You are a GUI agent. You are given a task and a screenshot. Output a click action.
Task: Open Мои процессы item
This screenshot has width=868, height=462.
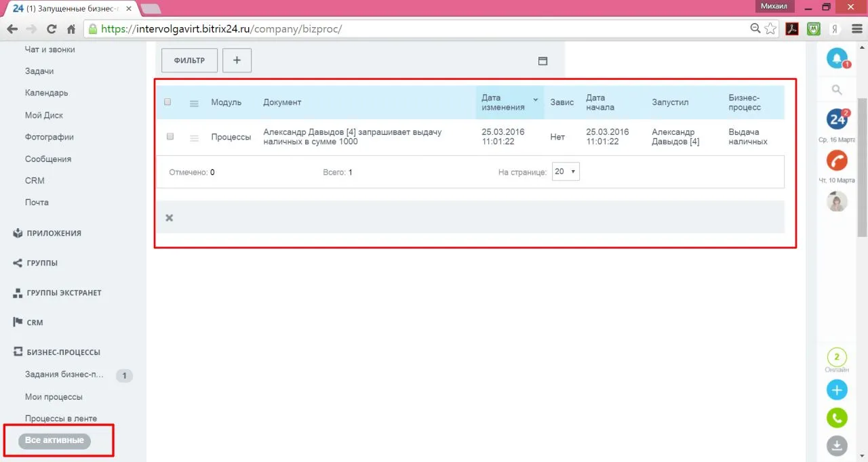point(54,397)
